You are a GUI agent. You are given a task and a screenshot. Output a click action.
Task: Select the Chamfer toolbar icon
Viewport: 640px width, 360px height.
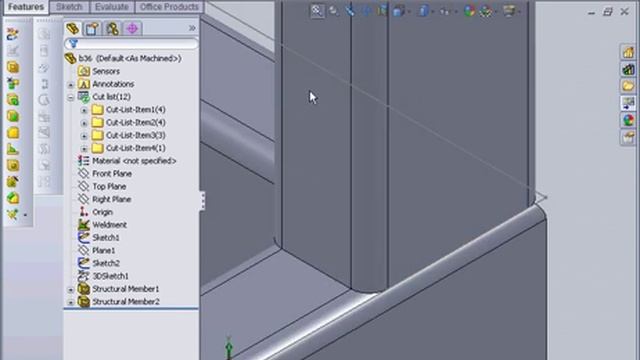pyautogui.click(x=13, y=198)
